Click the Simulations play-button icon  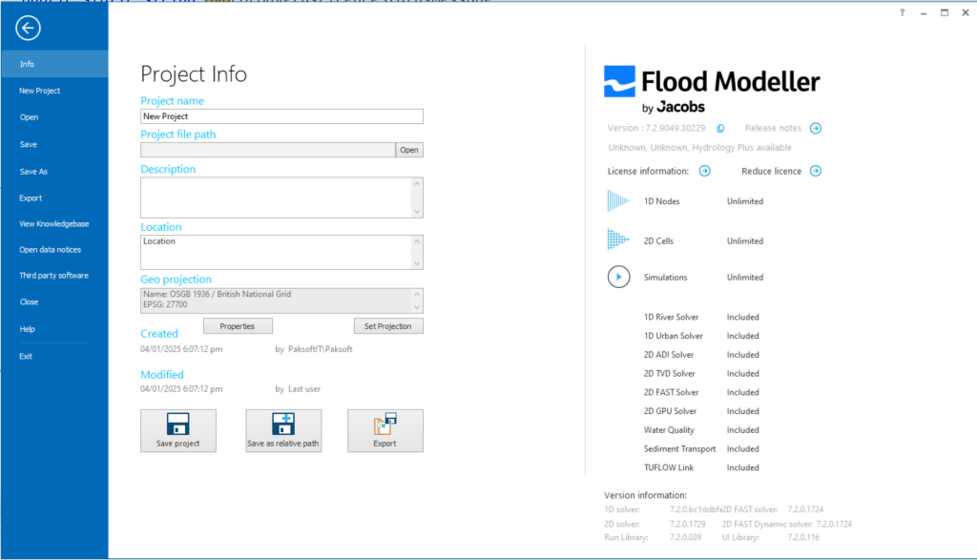620,277
